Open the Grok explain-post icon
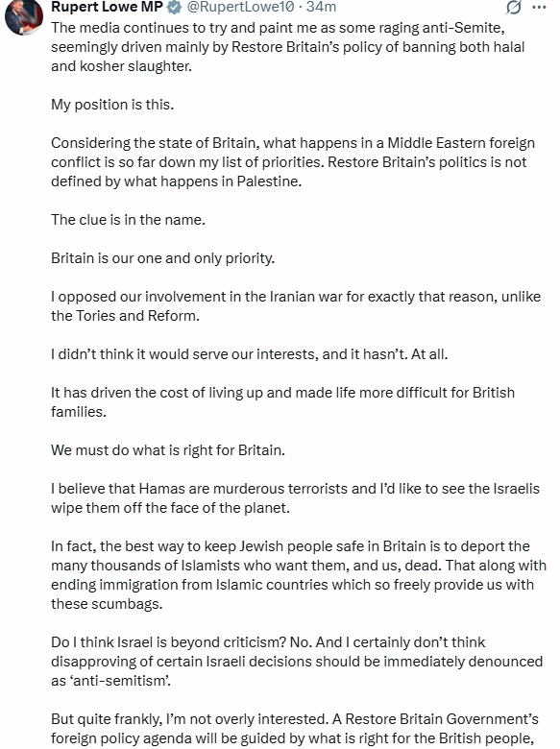This screenshot has height=749, width=560. click(514, 7)
